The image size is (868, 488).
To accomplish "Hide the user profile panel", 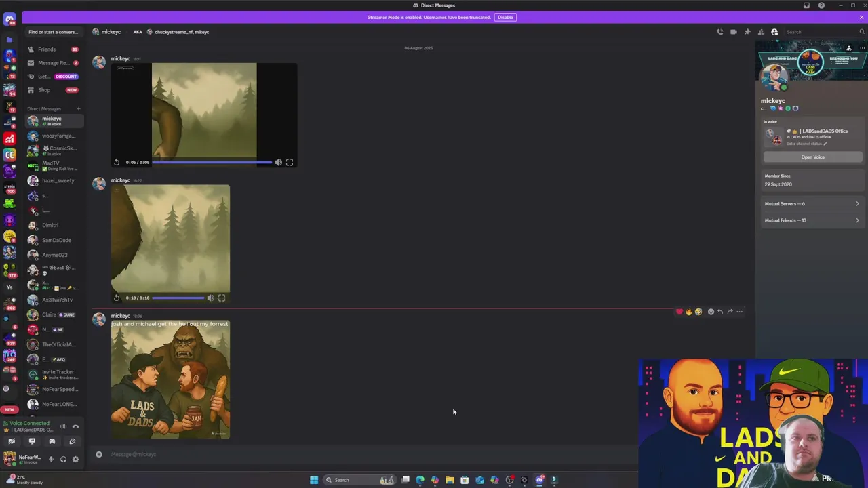I will click(774, 32).
